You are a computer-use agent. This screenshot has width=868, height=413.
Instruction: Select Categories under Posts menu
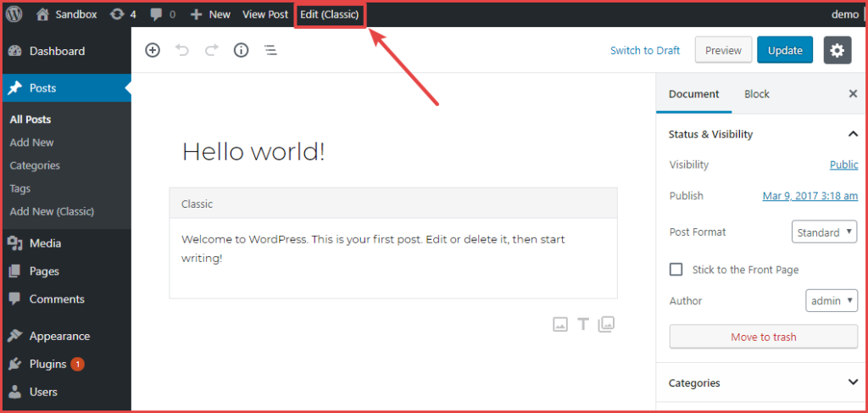click(35, 165)
